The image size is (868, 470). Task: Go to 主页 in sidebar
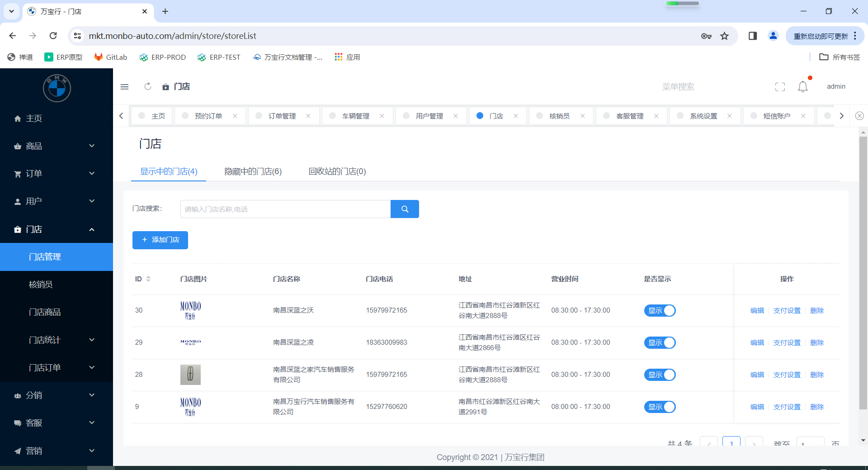pyautogui.click(x=57, y=119)
